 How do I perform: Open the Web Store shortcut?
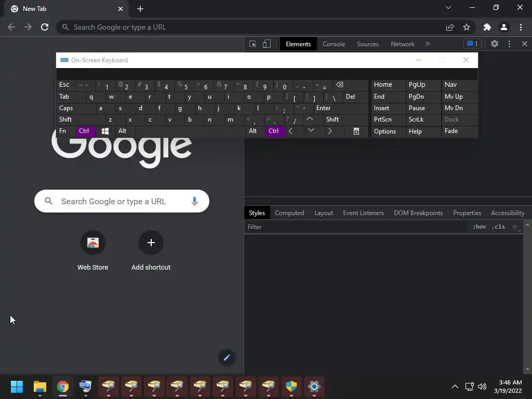(92, 250)
